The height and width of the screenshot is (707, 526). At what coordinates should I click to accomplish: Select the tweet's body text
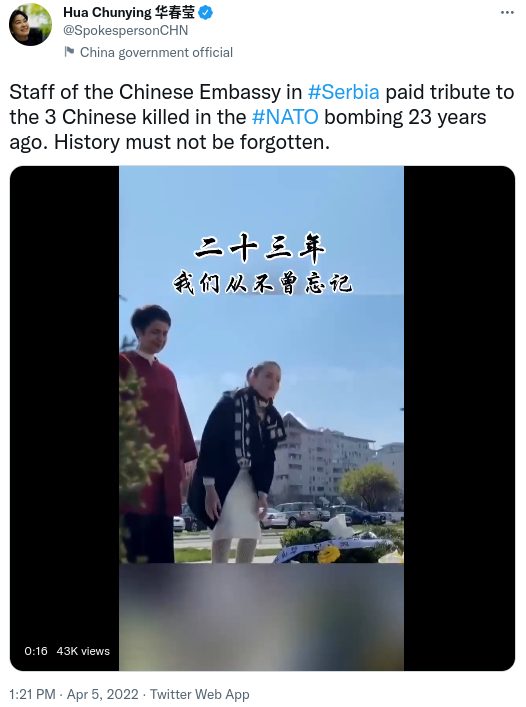pos(262,117)
